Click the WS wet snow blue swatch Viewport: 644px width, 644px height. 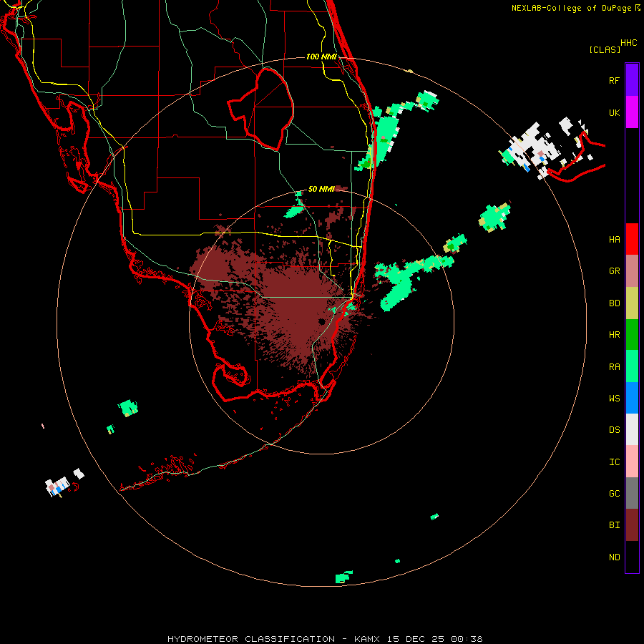(x=632, y=398)
